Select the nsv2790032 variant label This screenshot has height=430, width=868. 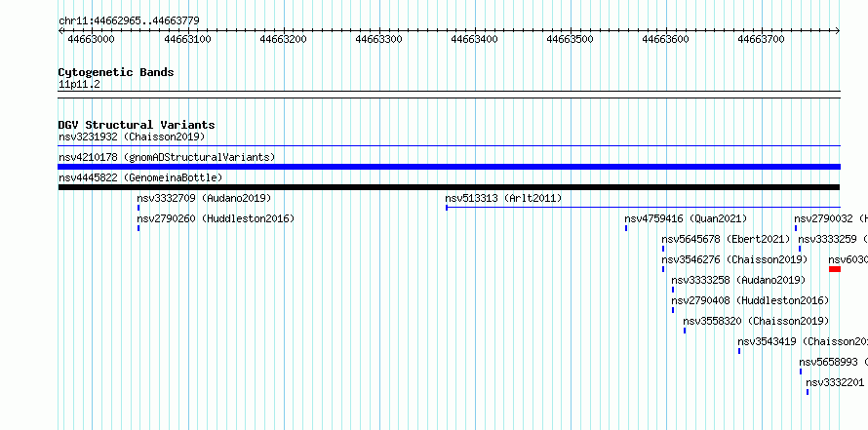point(830,218)
